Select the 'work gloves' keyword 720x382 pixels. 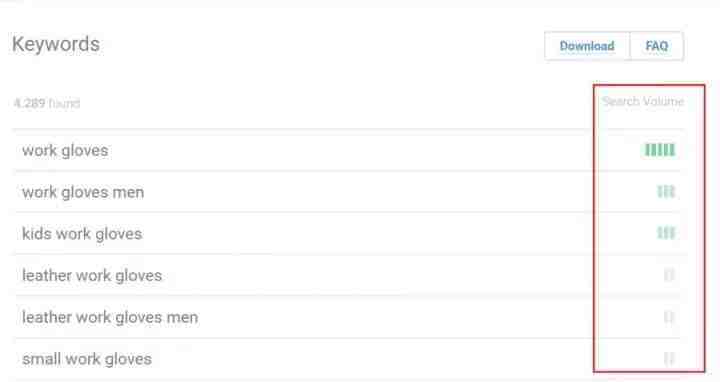point(65,150)
